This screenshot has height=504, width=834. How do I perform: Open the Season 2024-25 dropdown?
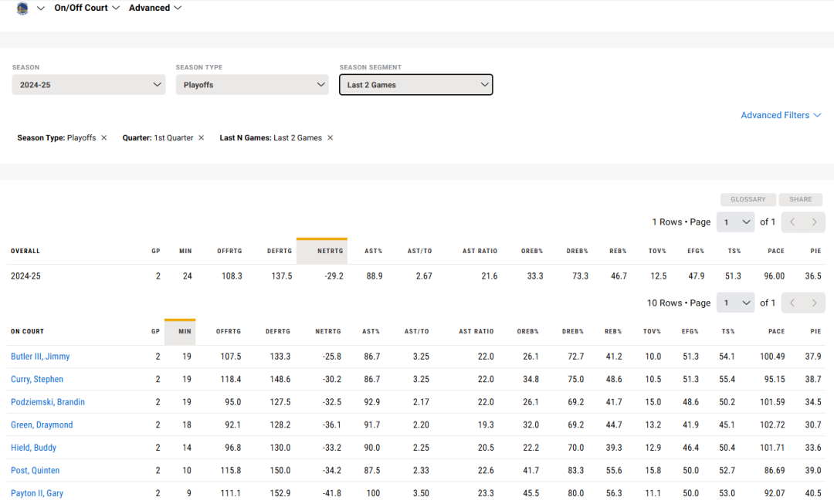point(88,85)
